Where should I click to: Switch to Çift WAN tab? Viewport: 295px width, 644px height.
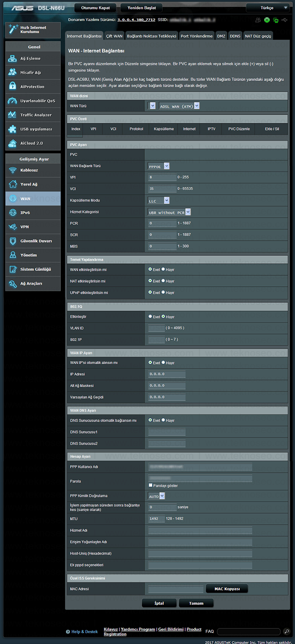114,35
